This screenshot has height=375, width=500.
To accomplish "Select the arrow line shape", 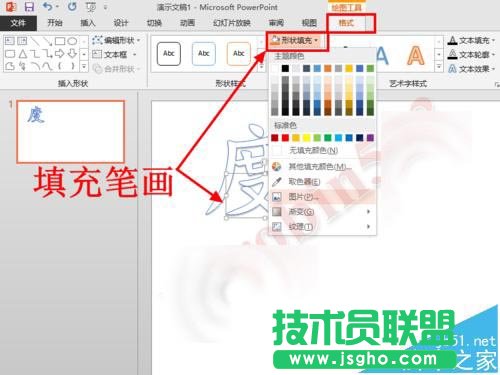I will 47,41.
